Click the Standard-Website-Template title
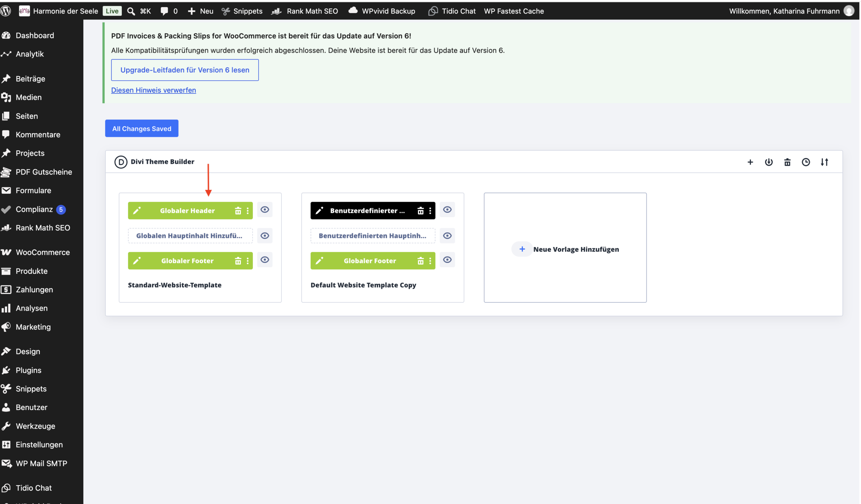 [x=175, y=285]
